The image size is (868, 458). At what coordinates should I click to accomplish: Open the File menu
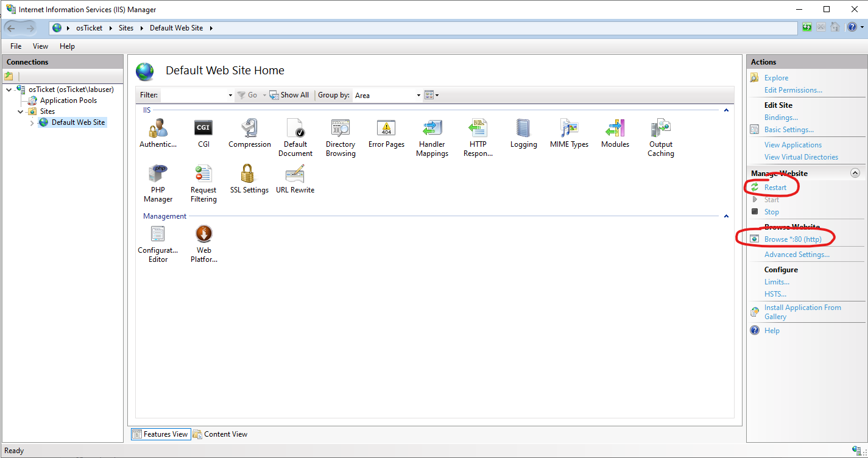coord(16,46)
